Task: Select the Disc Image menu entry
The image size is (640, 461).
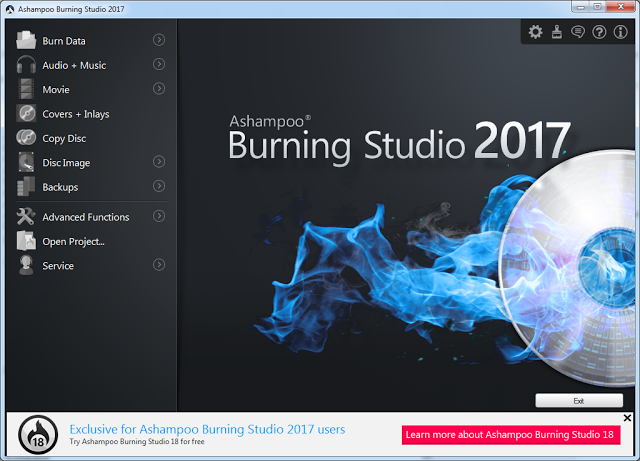Action: coord(91,162)
